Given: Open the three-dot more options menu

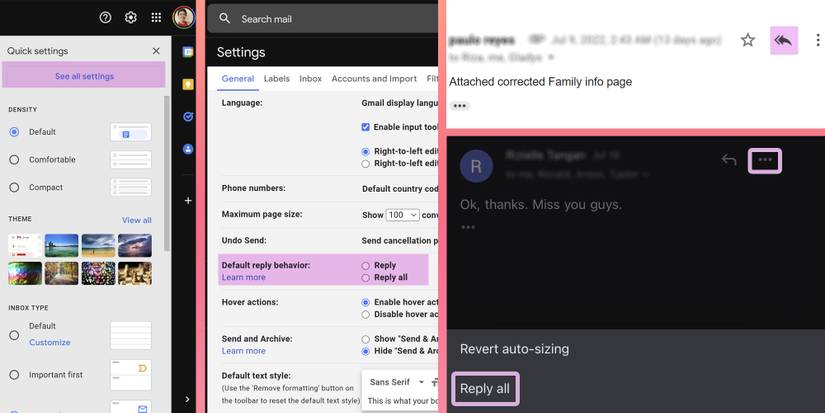Looking at the screenshot, I should 765,160.
